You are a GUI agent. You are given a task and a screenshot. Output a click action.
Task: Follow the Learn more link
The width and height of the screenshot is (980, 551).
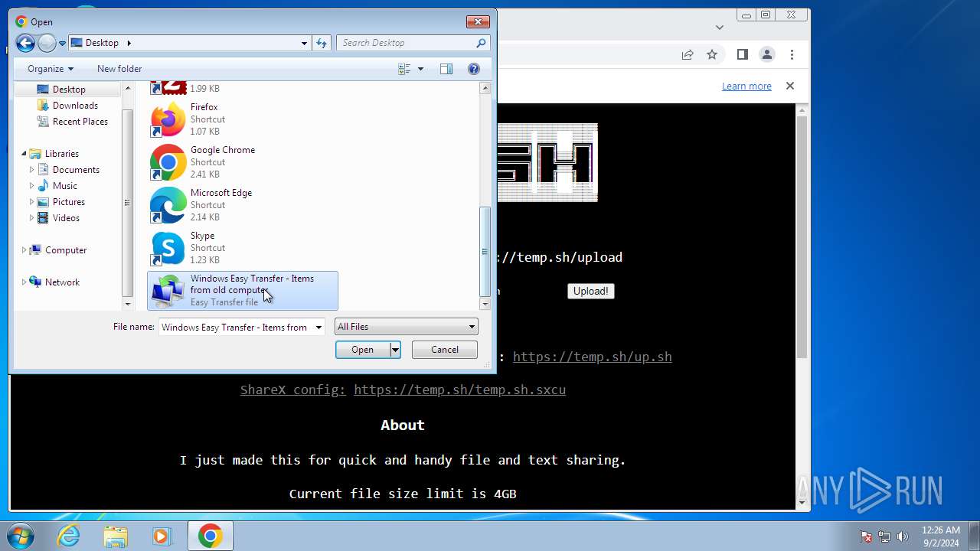(x=746, y=86)
